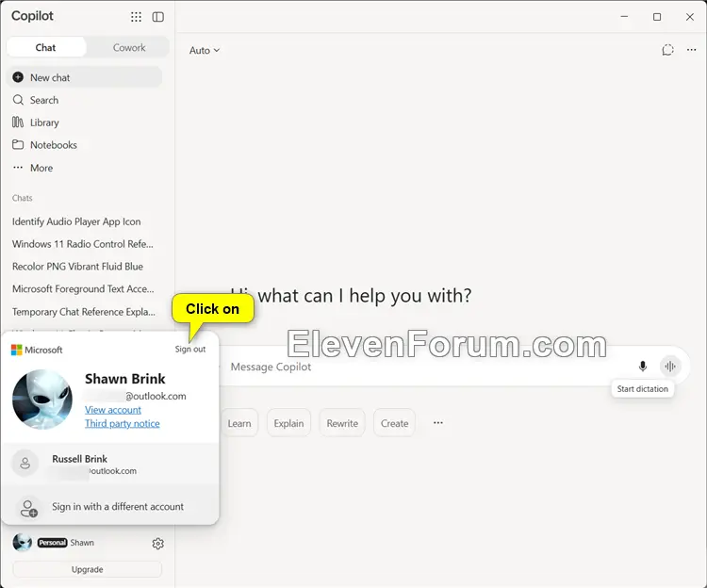Switch to the Cowork tab
The image size is (707, 588).
(x=129, y=47)
